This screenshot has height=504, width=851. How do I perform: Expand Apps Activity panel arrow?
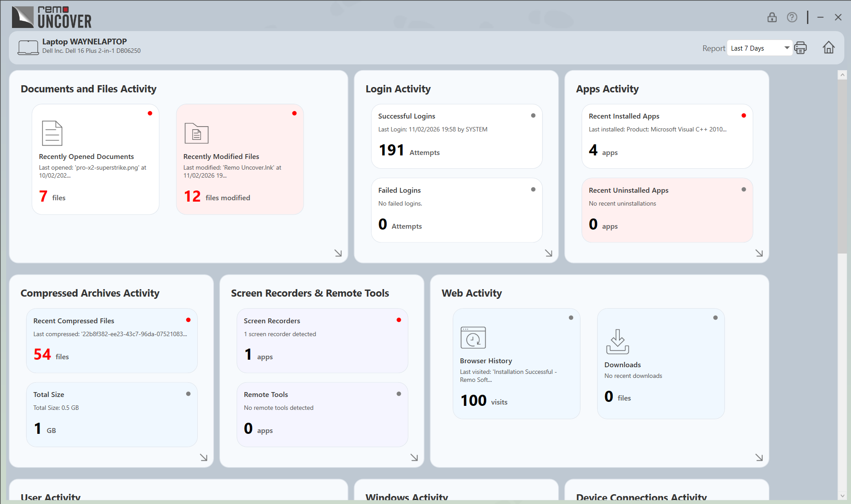(x=759, y=253)
